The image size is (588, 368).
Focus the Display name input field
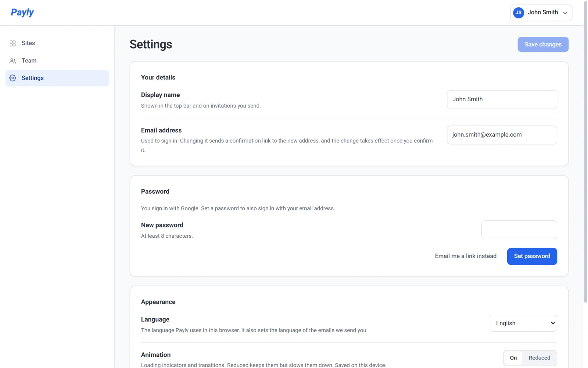[x=502, y=99]
